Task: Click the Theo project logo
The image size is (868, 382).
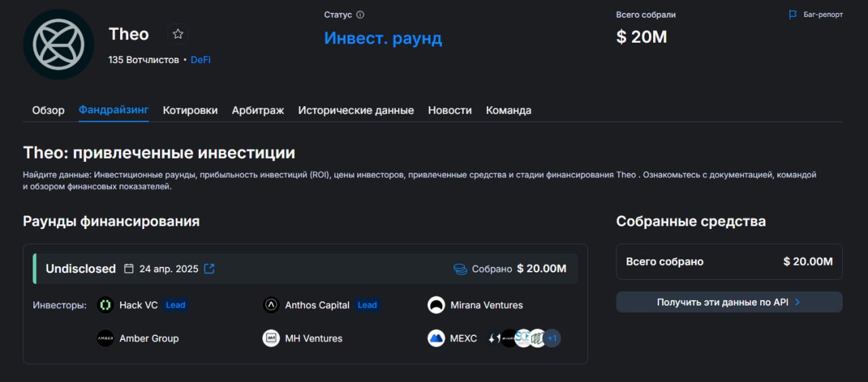Action: (x=58, y=45)
